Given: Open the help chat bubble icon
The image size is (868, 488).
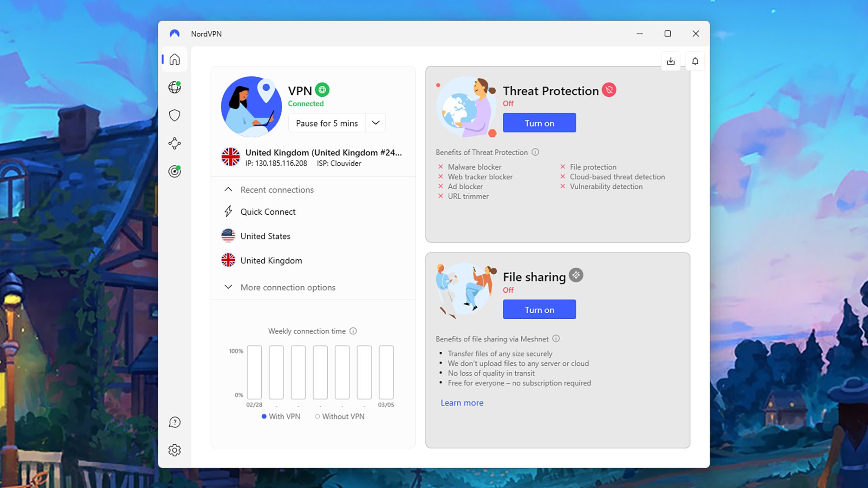Looking at the screenshot, I should click(174, 422).
